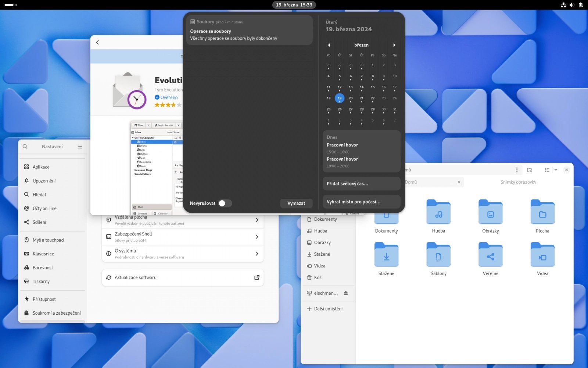
Task: Select day 22 in the calendar
Action: click(373, 98)
